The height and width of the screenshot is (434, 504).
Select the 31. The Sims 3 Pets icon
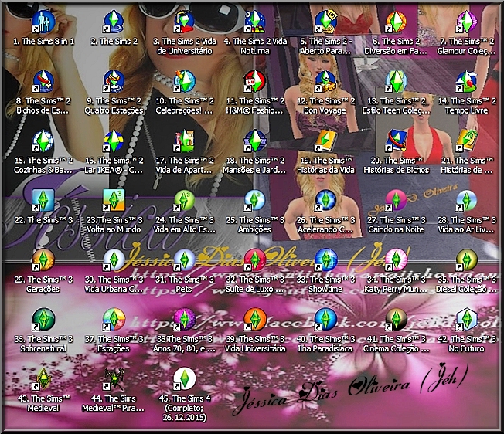click(185, 260)
